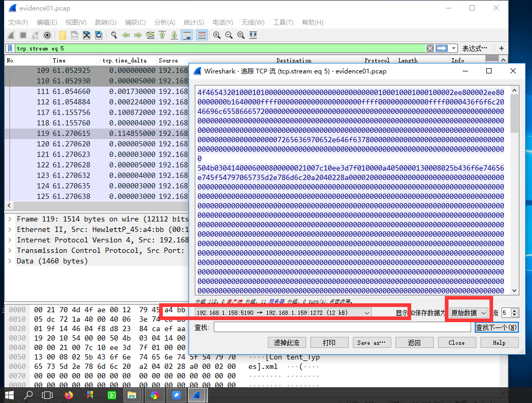Expand Transmission Control Protocol row
532x403 pixels.
click(x=10, y=250)
